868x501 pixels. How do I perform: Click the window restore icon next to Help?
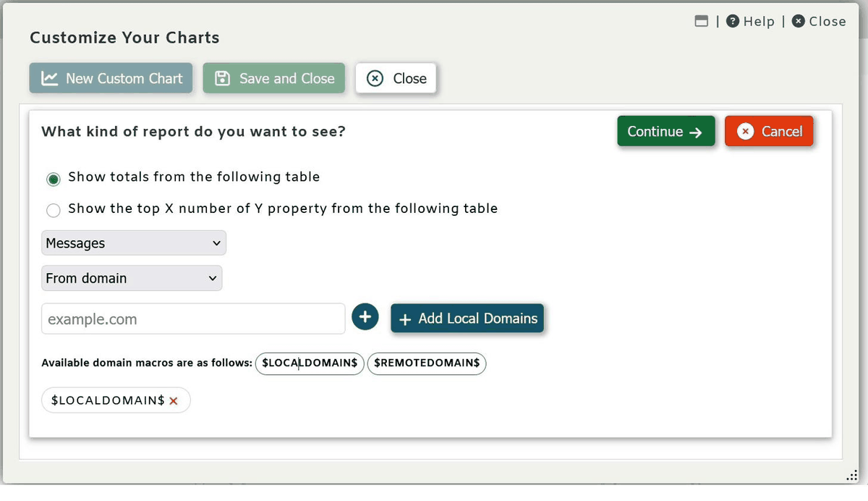pos(701,21)
